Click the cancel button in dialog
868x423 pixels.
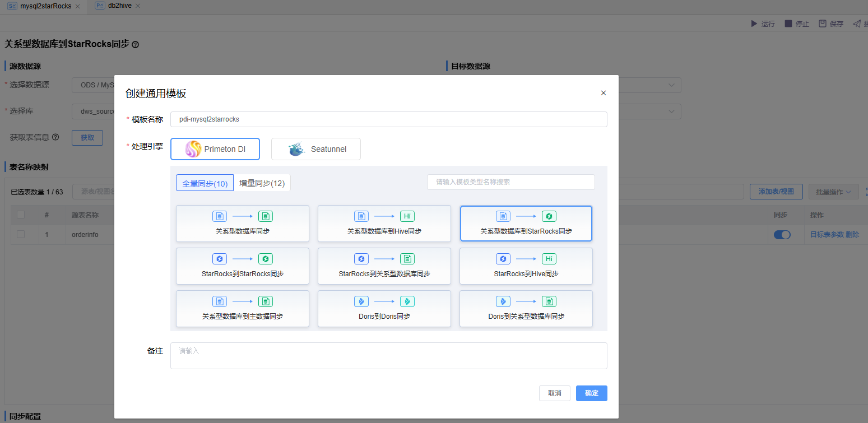[554, 393]
